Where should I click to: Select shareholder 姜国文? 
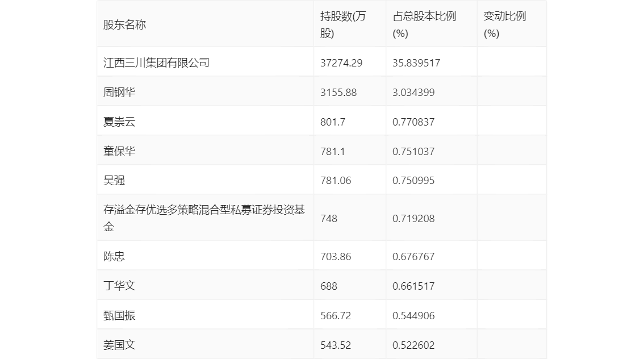(x=119, y=345)
